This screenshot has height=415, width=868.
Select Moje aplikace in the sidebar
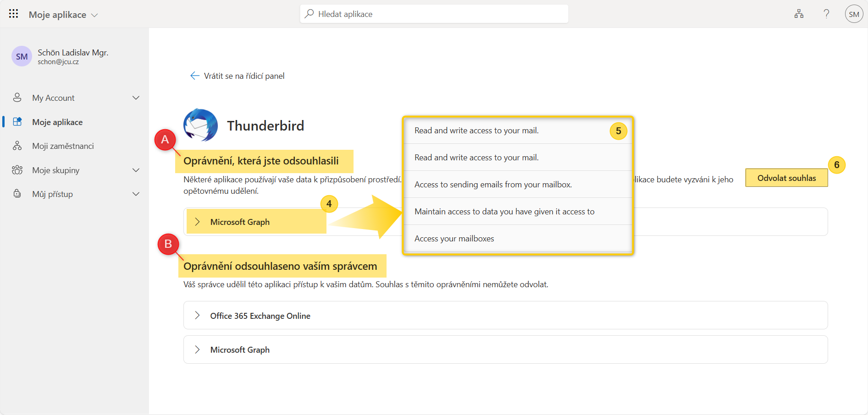click(57, 122)
